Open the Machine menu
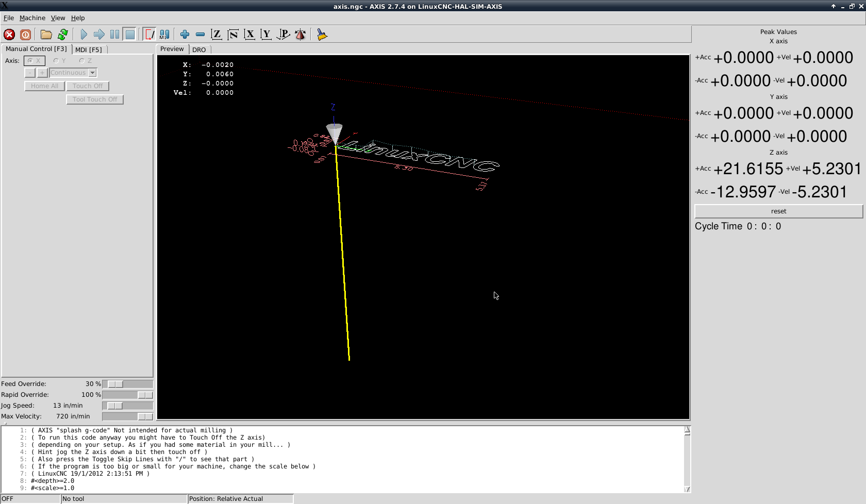866x504 pixels. 32,18
